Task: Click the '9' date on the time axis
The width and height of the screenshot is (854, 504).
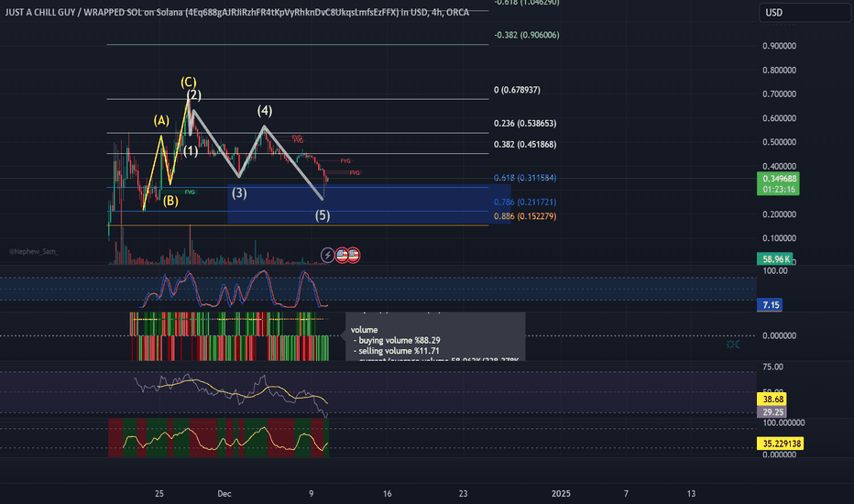Action: click(312, 494)
